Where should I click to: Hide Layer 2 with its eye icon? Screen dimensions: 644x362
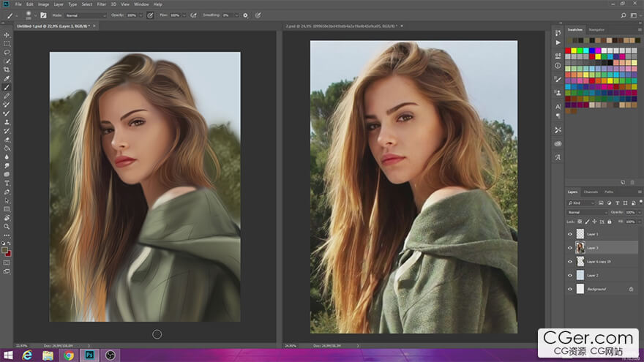570,276
